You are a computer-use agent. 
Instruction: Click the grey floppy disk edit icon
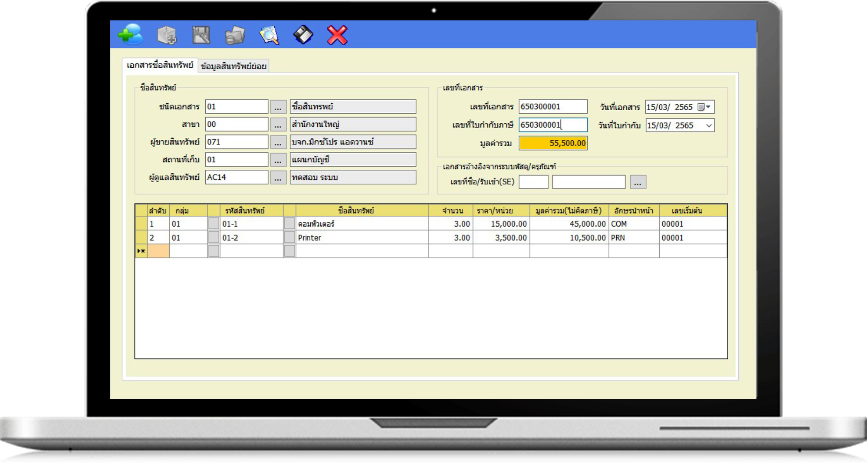pyautogui.click(x=201, y=35)
